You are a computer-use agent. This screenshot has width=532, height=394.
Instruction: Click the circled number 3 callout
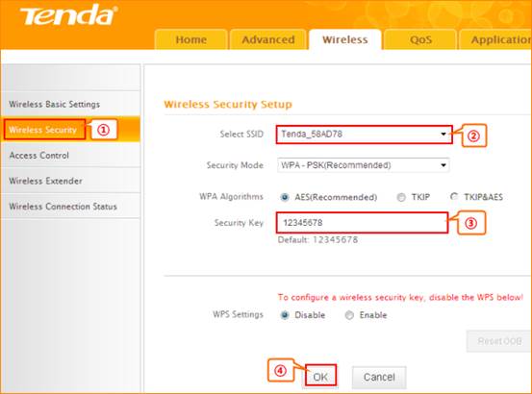coord(471,223)
